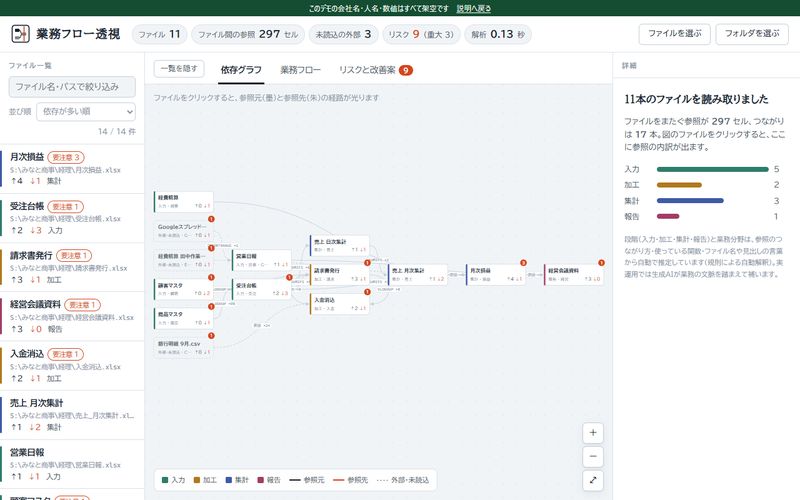
Task: Select 月次損益 in the file list
Action: 72,169
